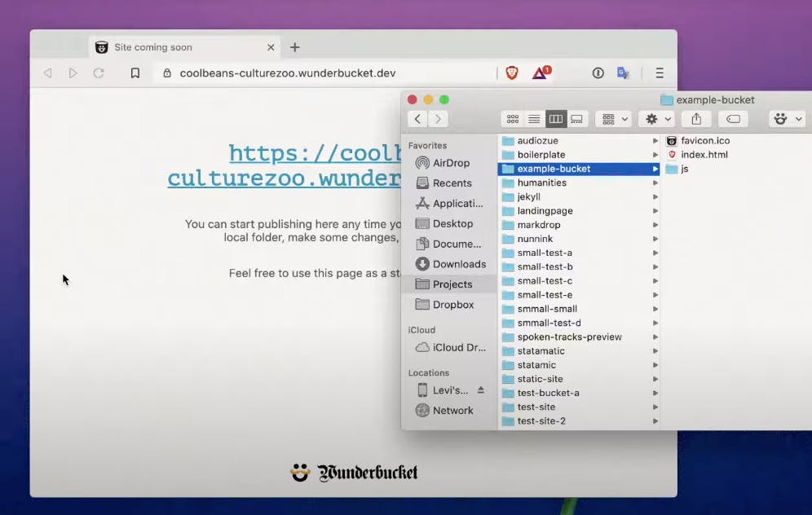Image resolution: width=812 pixels, height=515 pixels.
Task: Select the smmall-small folder
Action: tap(579, 309)
